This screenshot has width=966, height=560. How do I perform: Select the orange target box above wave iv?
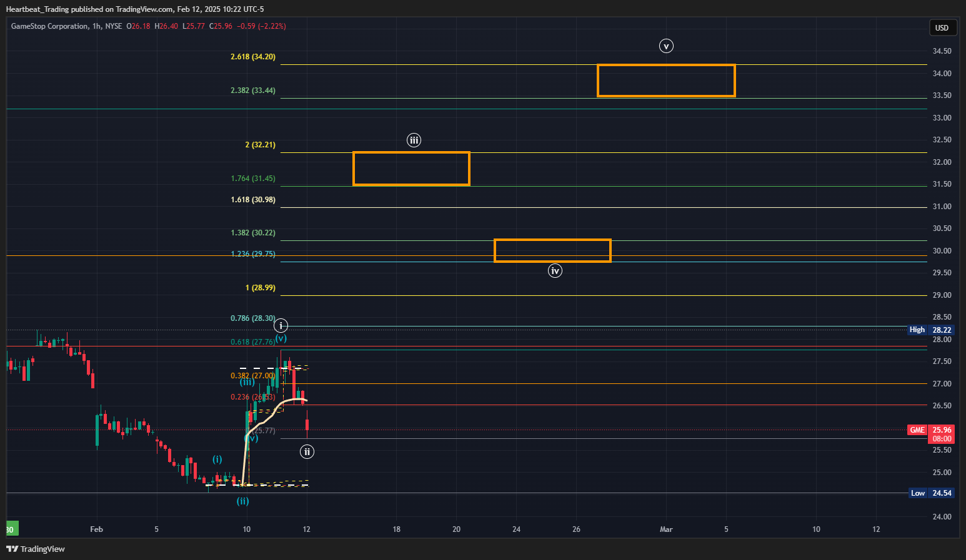coord(552,250)
